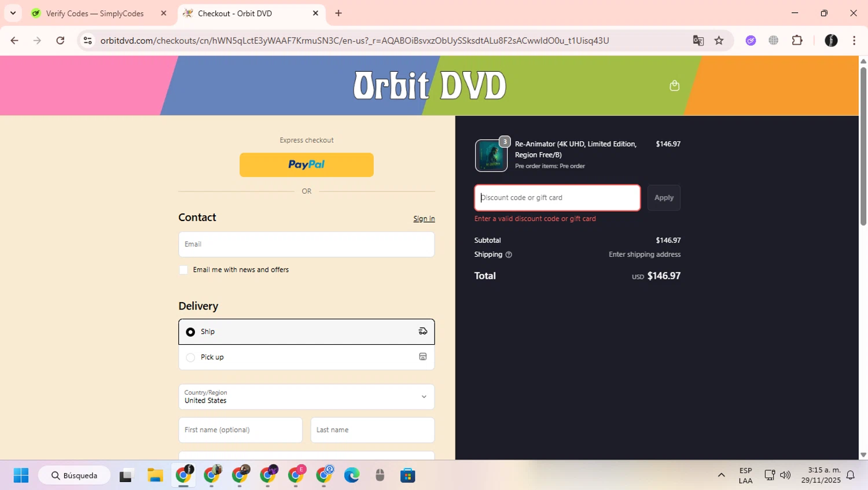Image resolution: width=868 pixels, height=490 pixels.
Task: Close the Checkout - Orbit DVD tab
Action: pos(315,13)
